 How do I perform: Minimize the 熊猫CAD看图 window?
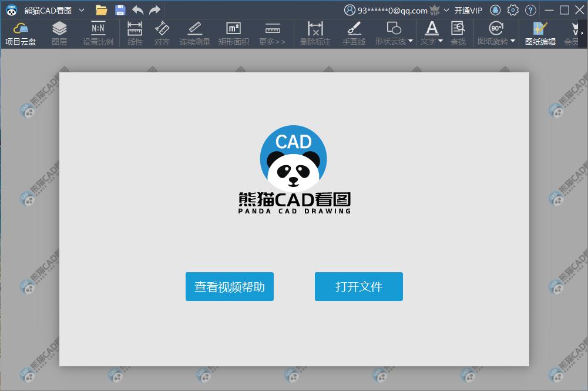[x=549, y=10]
